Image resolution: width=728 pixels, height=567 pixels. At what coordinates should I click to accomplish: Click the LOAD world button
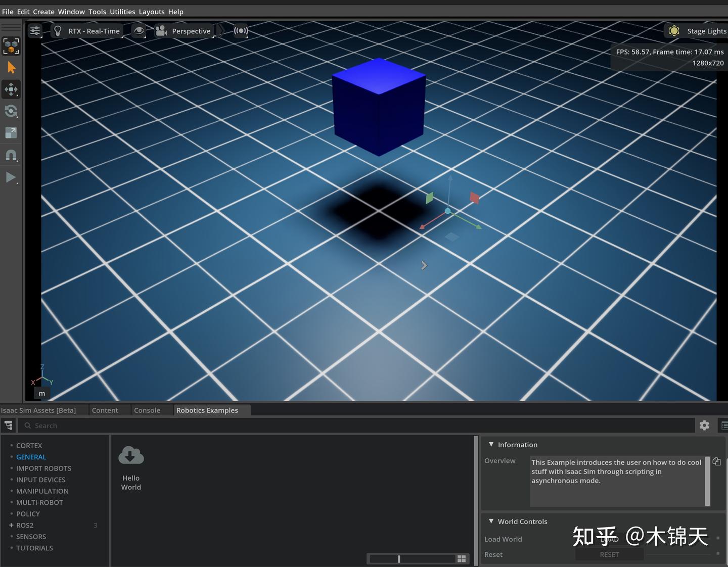(x=609, y=539)
